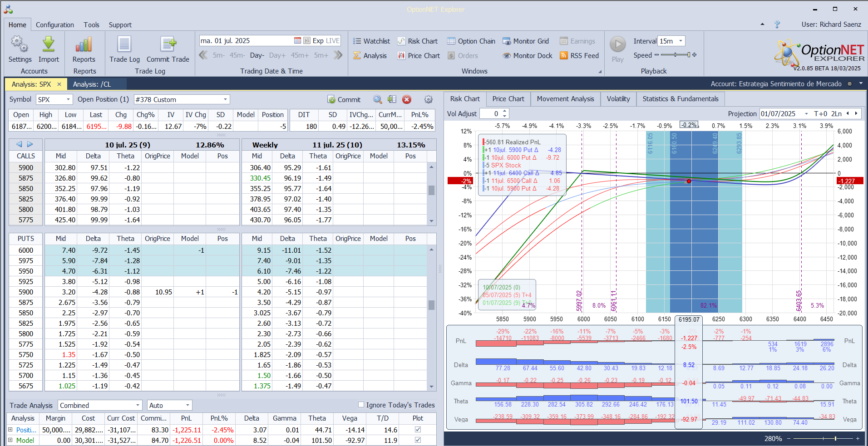This screenshot has width=868, height=446.
Task: Expand the Position analysis row
Action: click(x=10, y=430)
